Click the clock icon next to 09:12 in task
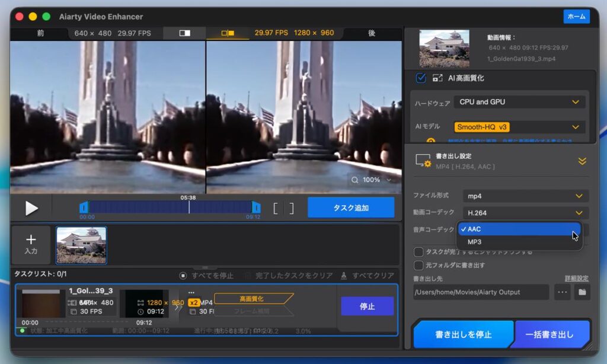The width and height of the screenshot is (607, 364). click(140, 311)
